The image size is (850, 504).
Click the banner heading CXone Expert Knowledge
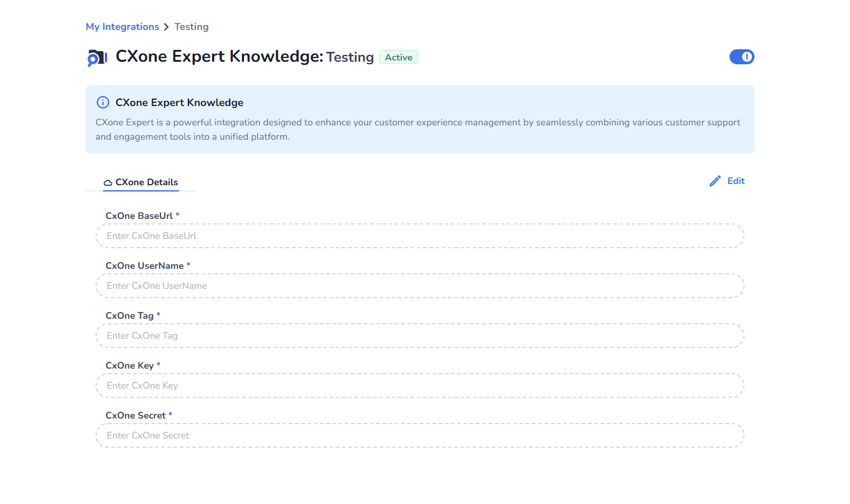pyautogui.click(x=179, y=102)
